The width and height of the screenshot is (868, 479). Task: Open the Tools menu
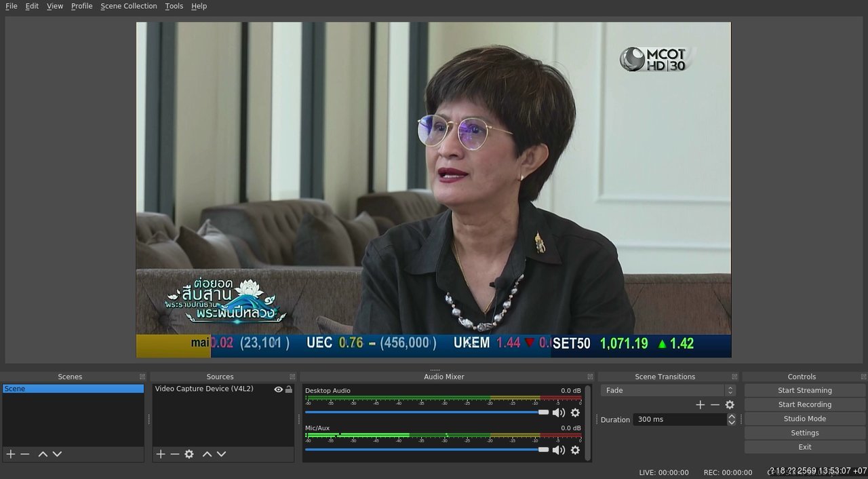pos(174,6)
